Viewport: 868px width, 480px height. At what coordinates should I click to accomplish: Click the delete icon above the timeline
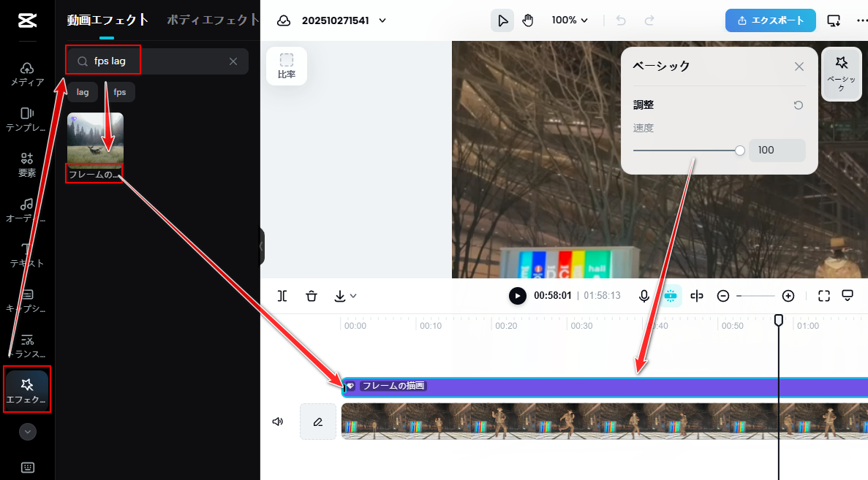(312, 296)
